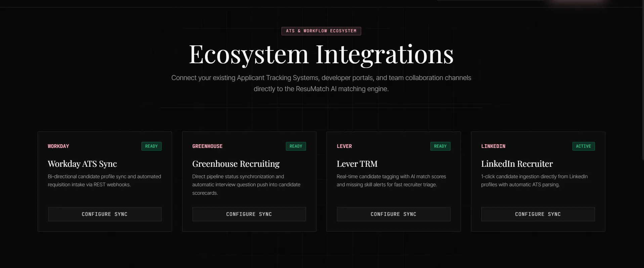Click the 'Bi-directional candidate profile sync' description
This screenshot has height=268, width=644.
pos(104,181)
